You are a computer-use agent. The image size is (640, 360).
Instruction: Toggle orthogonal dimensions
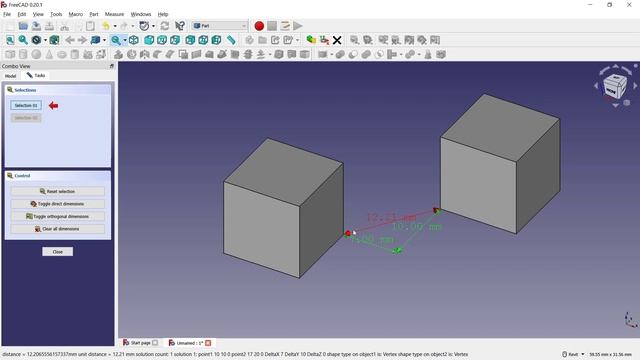[58, 216]
